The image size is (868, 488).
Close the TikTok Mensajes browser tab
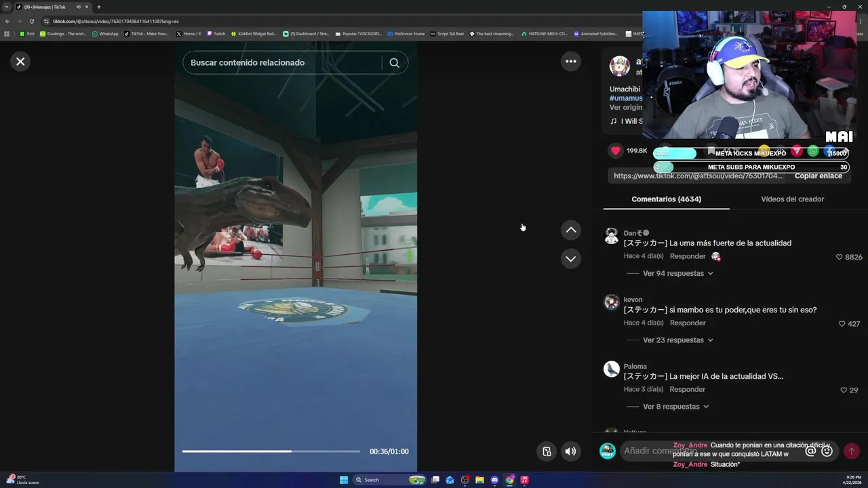tap(87, 7)
